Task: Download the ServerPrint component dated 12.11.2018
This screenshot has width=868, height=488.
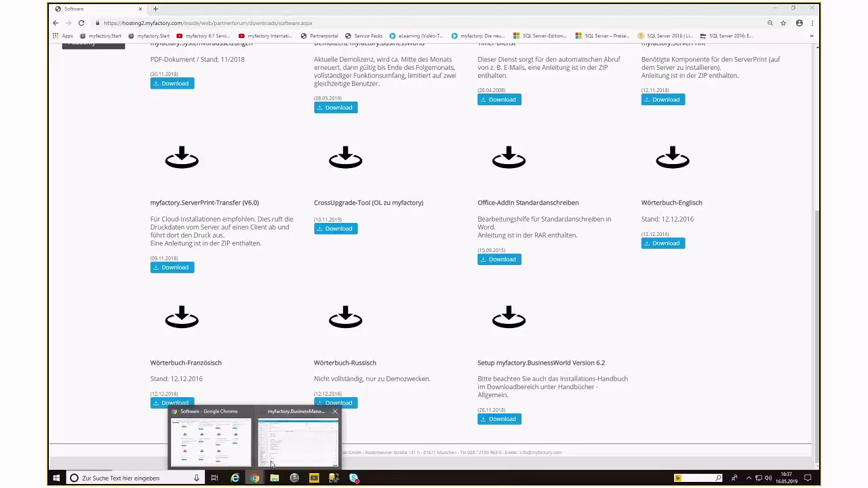Action: click(x=663, y=100)
